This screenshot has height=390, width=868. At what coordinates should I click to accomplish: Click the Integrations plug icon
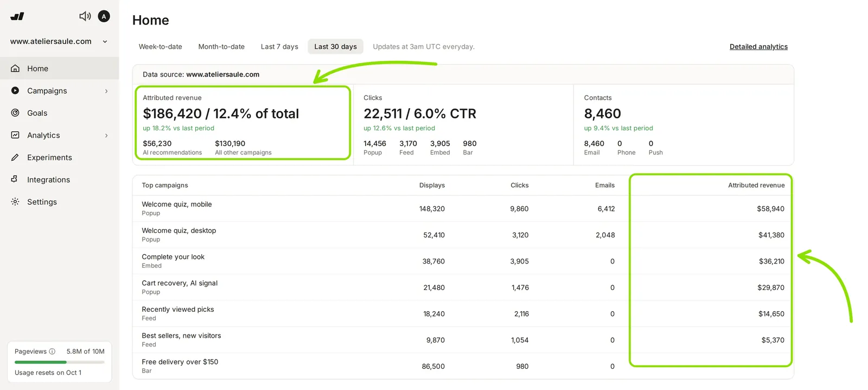coord(15,179)
